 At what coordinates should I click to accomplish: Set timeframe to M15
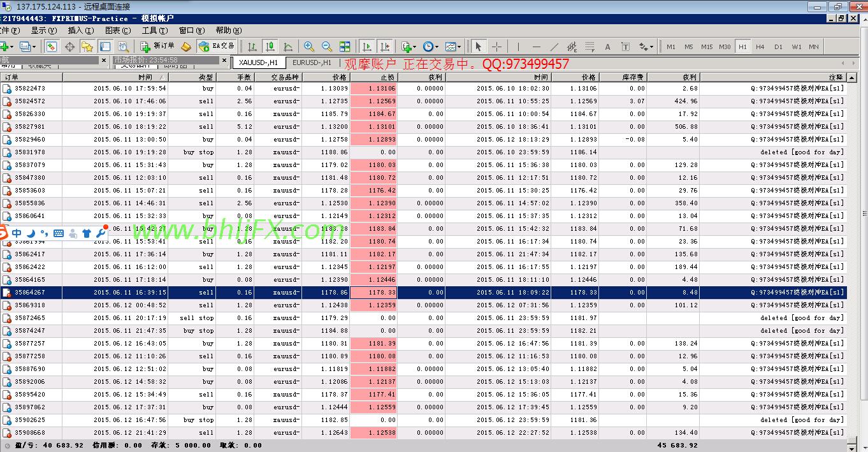(x=707, y=47)
